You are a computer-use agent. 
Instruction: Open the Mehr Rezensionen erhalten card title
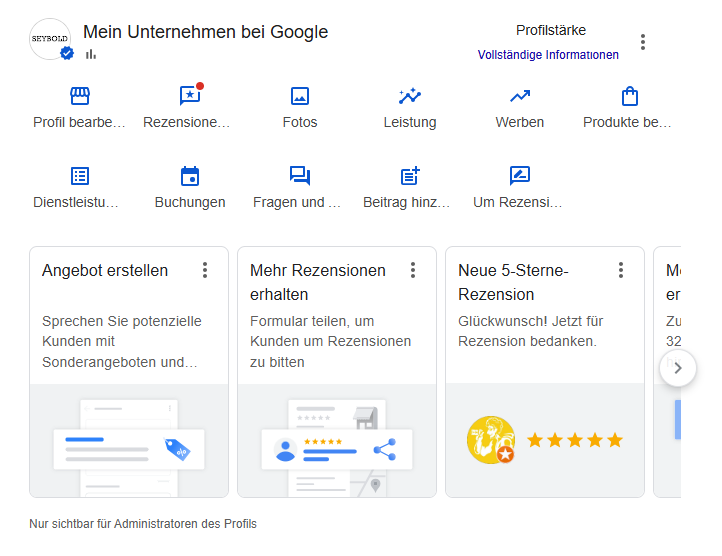tap(318, 282)
